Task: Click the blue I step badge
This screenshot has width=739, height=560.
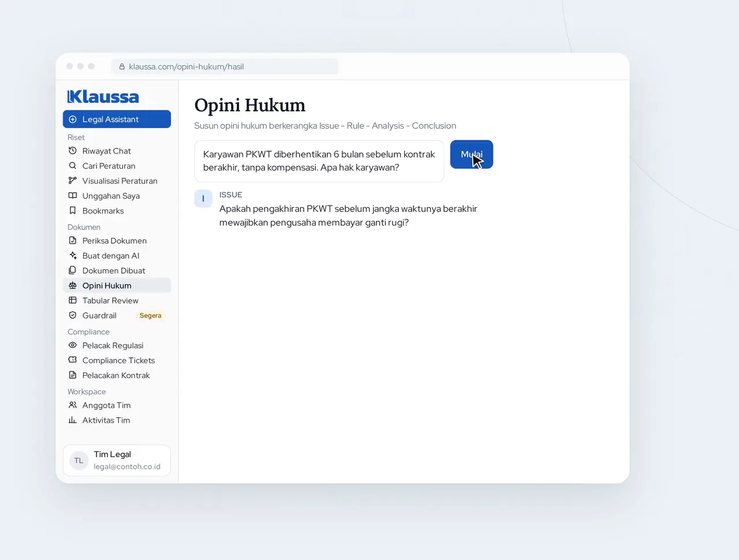Action: tap(203, 199)
